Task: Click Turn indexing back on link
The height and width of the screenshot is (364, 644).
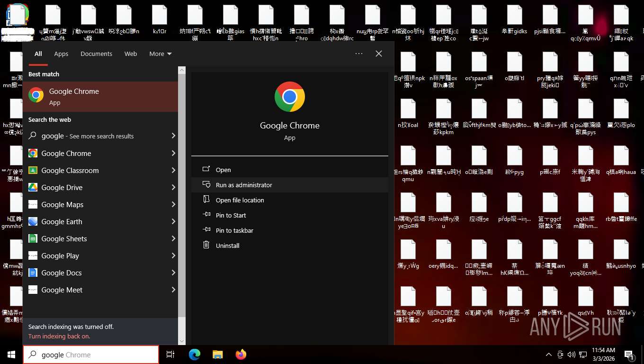Action: [59, 336]
